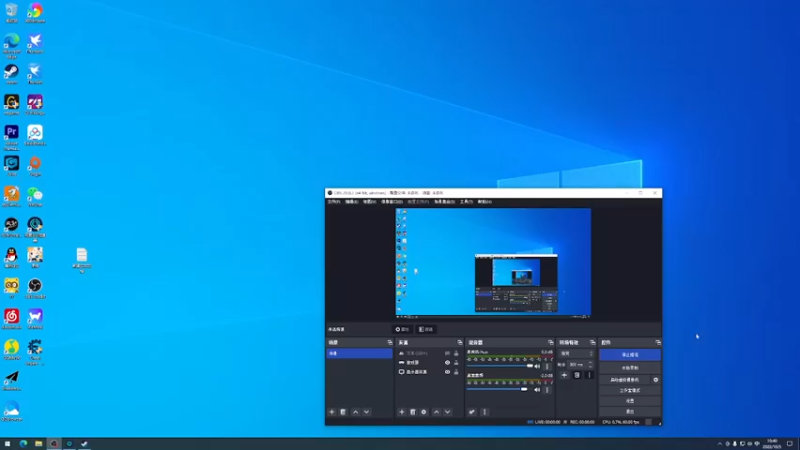Mute the Desktop Audio speaker icon
Viewport: 800px width, 450px height.
pyautogui.click(x=537, y=390)
